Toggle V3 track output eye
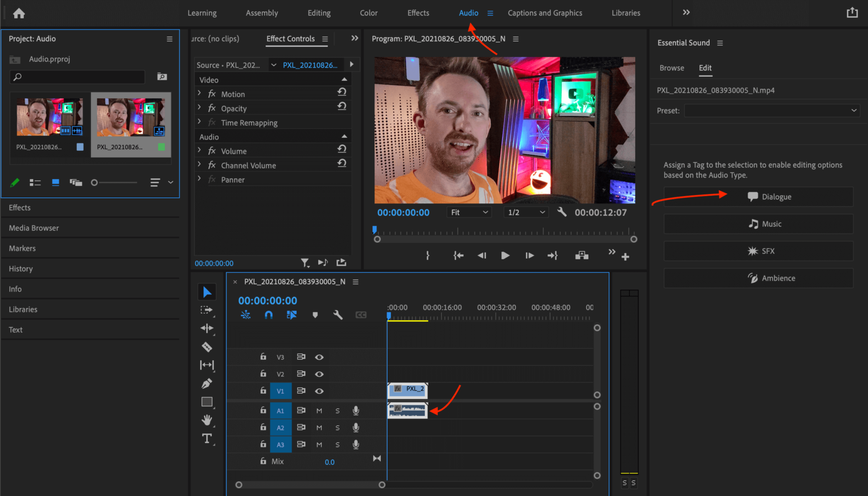This screenshot has height=496, width=868. (x=319, y=357)
